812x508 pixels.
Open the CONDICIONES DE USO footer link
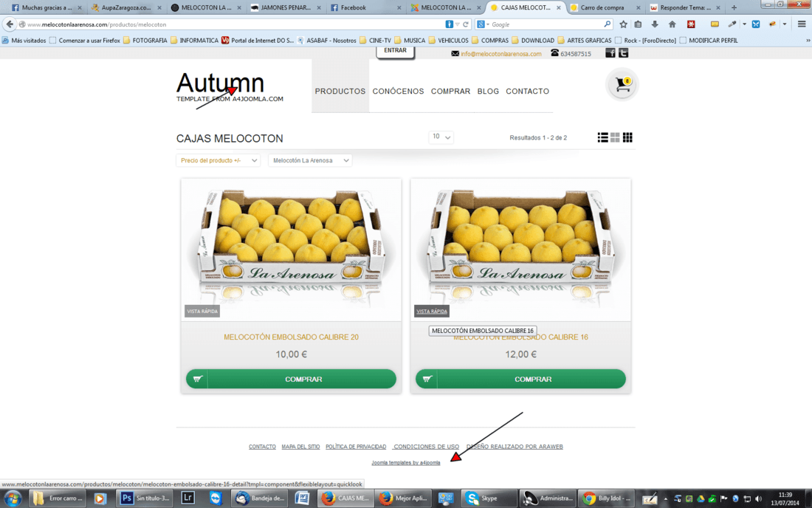click(x=426, y=447)
